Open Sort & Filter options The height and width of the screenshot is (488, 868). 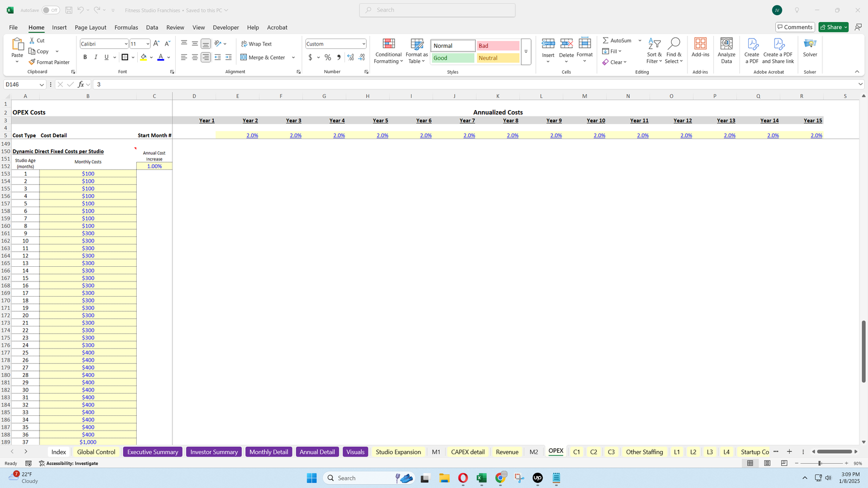point(654,52)
